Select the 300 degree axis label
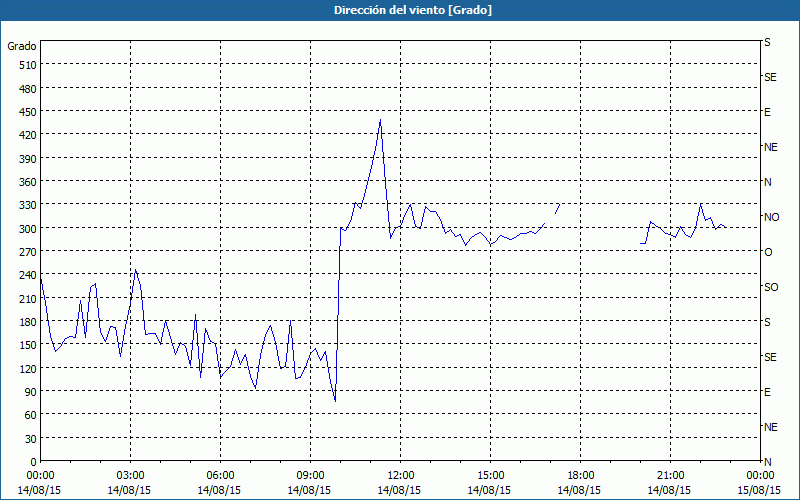 click(28, 229)
